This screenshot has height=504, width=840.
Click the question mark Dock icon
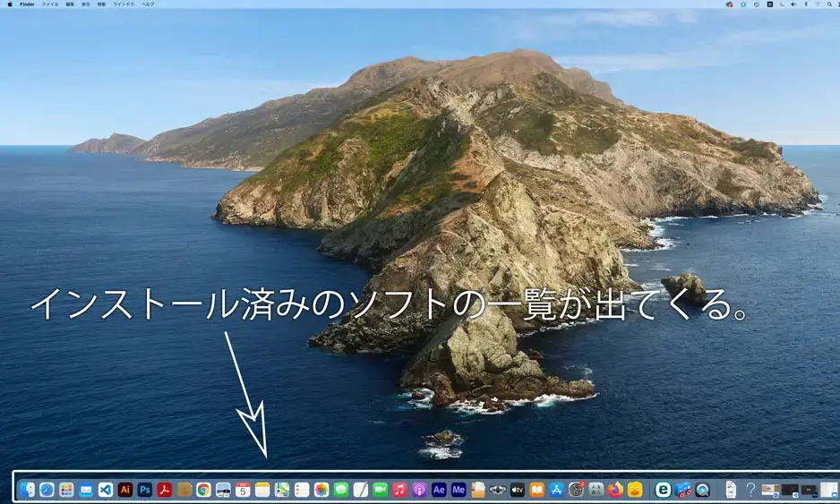750,489
